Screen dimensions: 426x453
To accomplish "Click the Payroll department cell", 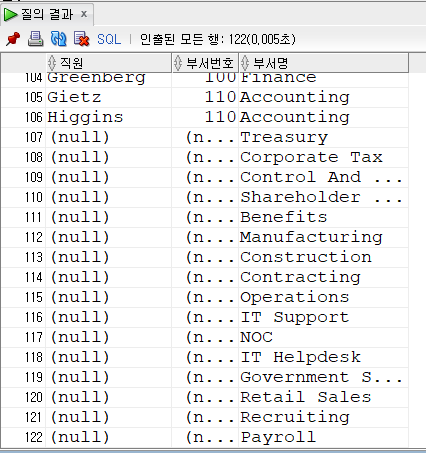I will click(323, 437).
